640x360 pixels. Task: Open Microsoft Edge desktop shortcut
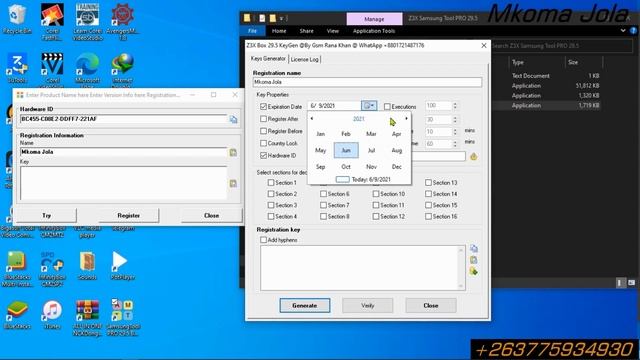click(87, 68)
